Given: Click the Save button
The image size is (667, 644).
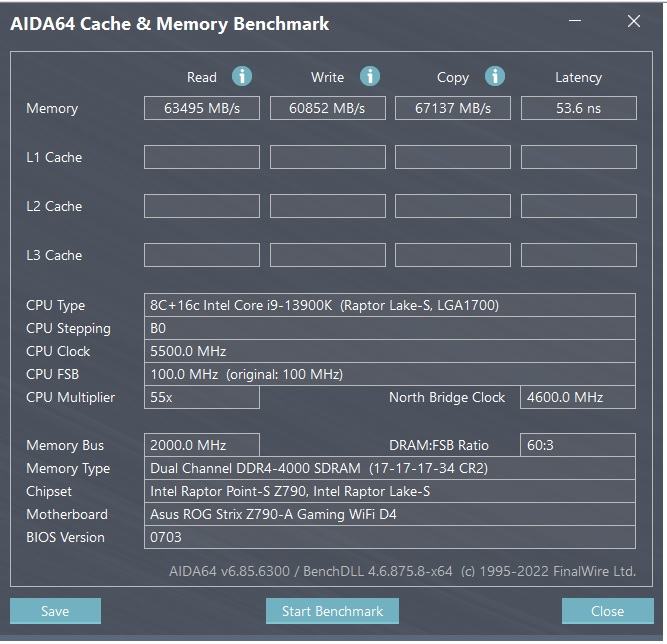Looking at the screenshot, I should (55, 611).
